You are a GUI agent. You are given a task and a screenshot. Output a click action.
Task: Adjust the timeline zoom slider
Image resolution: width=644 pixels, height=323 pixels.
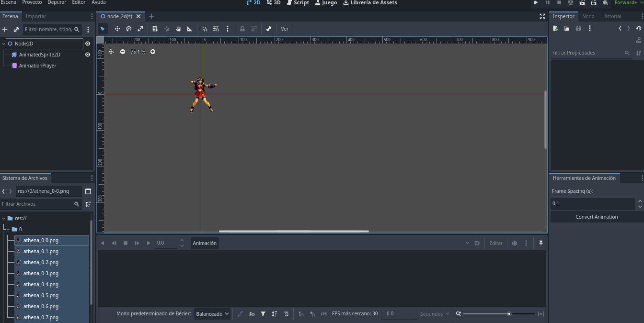click(499, 314)
